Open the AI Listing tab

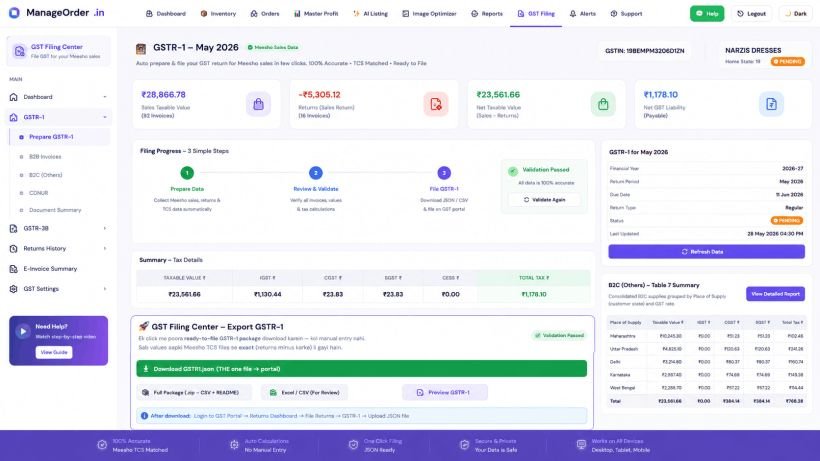point(370,14)
